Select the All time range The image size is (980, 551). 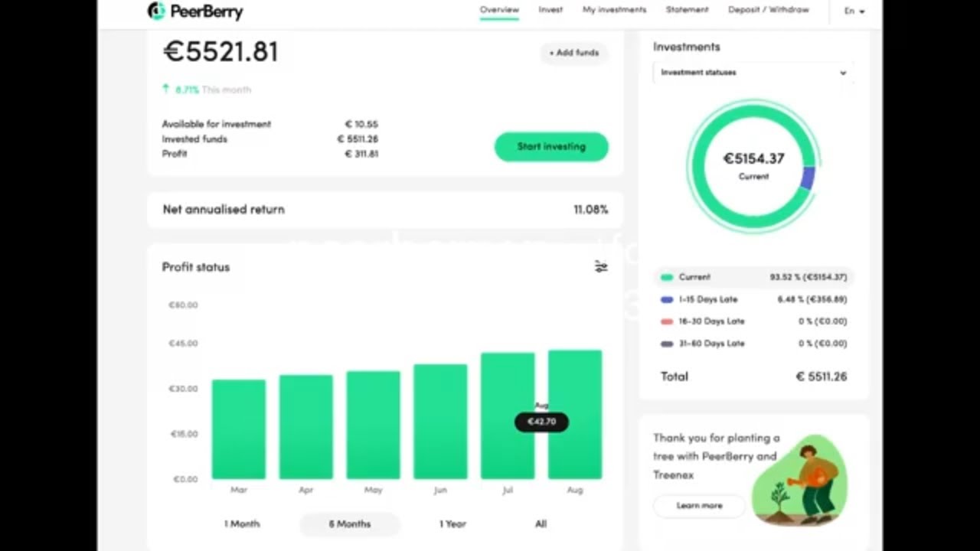tap(541, 524)
